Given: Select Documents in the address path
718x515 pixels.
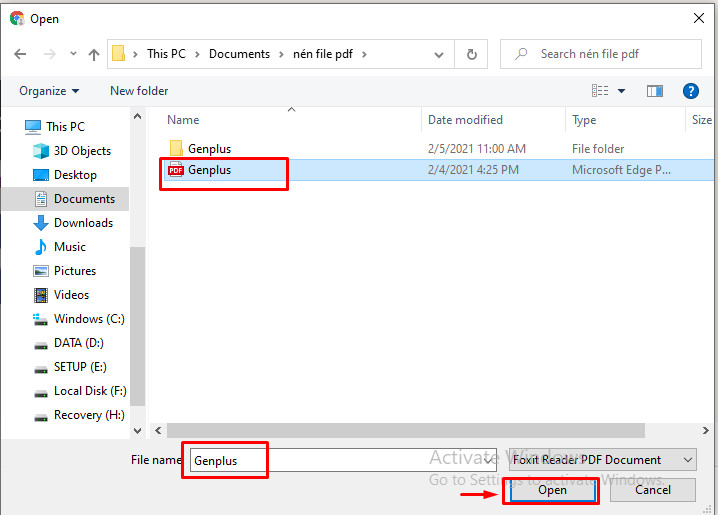Looking at the screenshot, I should pos(239,54).
